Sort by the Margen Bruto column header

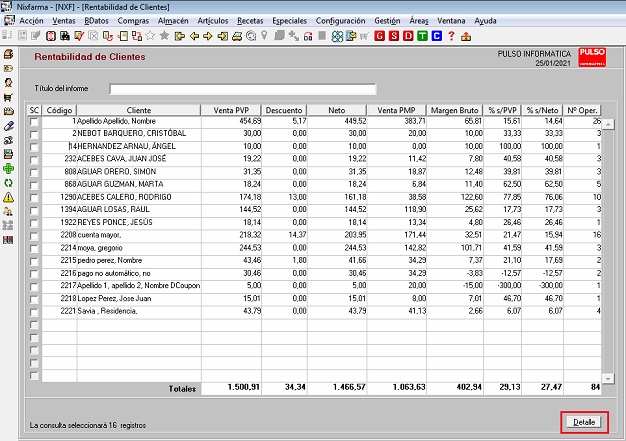(455, 110)
